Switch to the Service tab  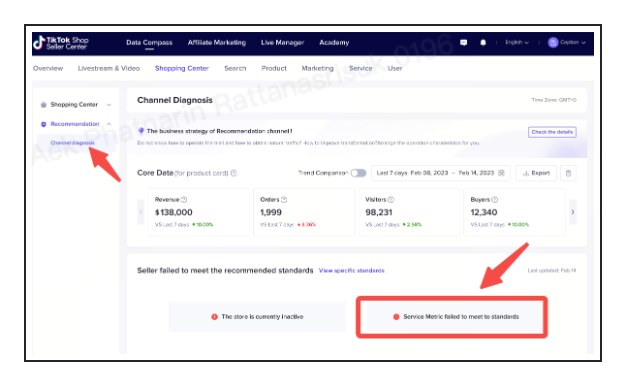[x=361, y=68]
